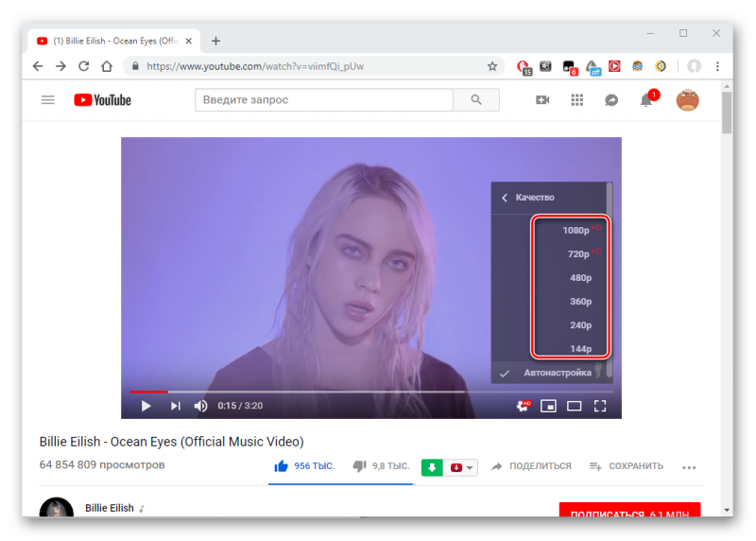
Task: Open the extension with red 6 badge
Action: click(x=570, y=67)
